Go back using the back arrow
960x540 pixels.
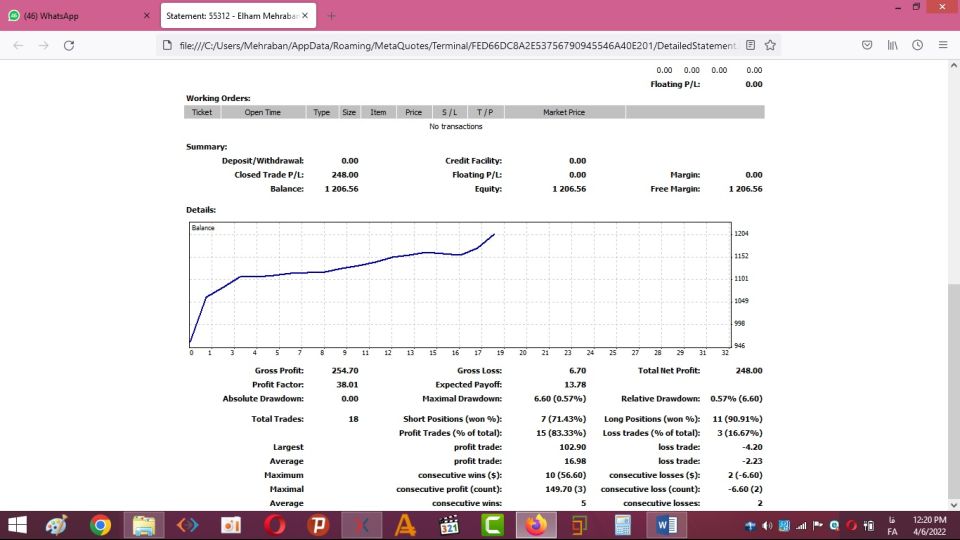tap(18, 45)
